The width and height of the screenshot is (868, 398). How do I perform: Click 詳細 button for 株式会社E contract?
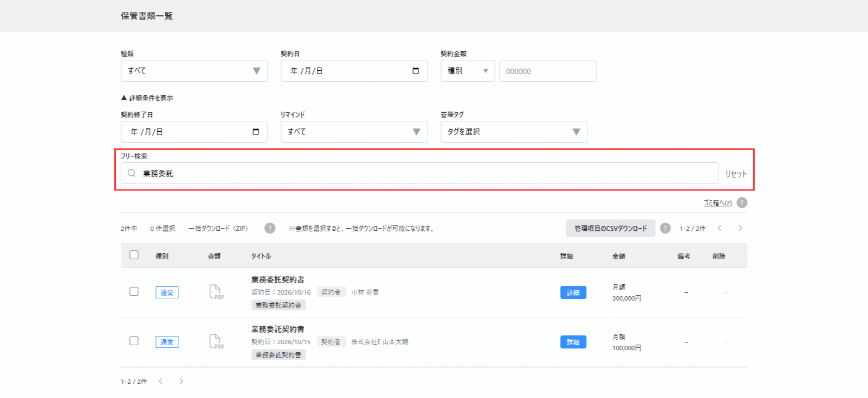tap(573, 342)
